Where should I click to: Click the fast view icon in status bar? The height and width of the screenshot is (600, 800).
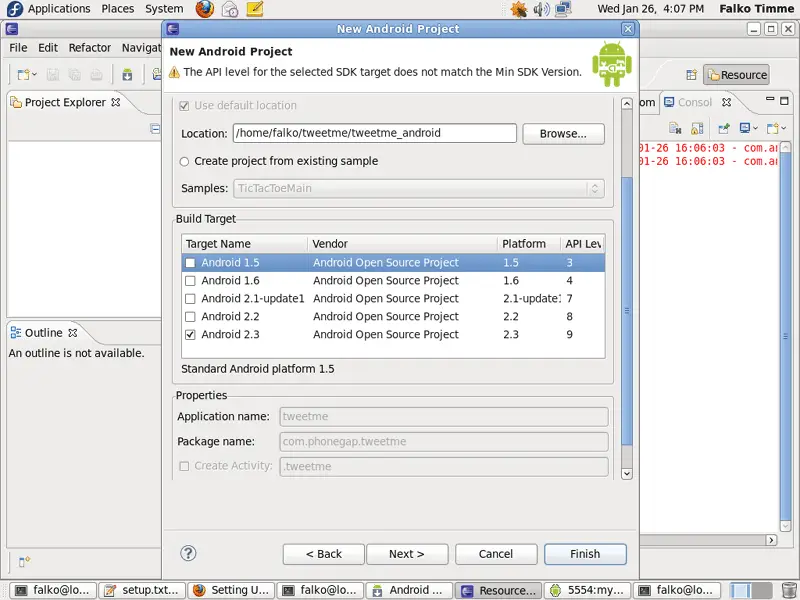point(24,562)
